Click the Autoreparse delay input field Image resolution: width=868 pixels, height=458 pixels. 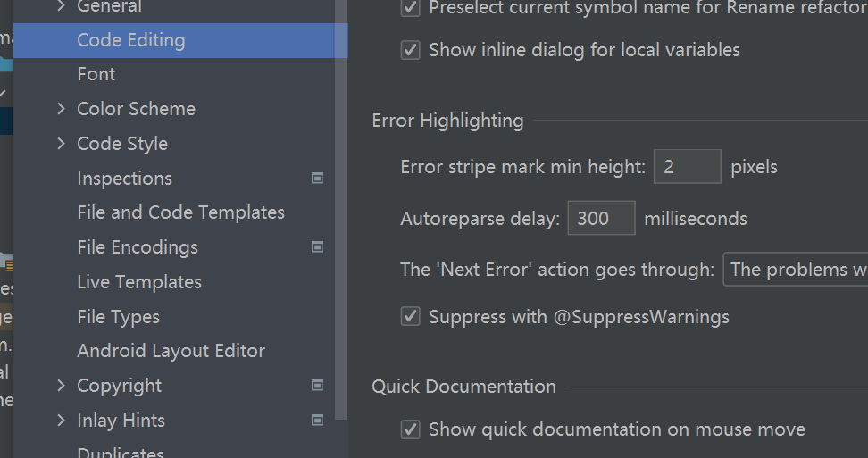601,219
